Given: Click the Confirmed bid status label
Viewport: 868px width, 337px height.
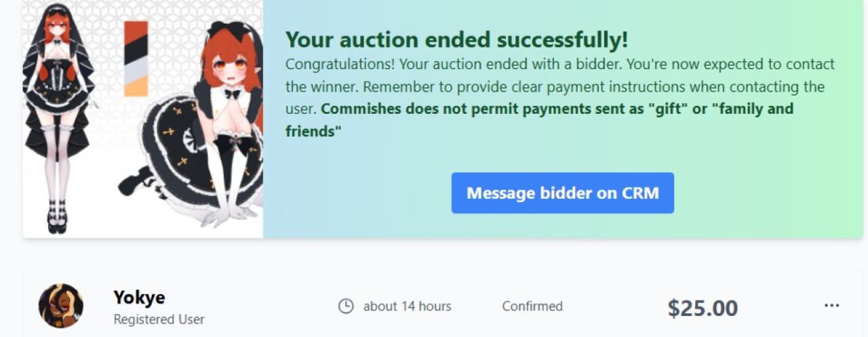Looking at the screenshot, I should (532, 306).
